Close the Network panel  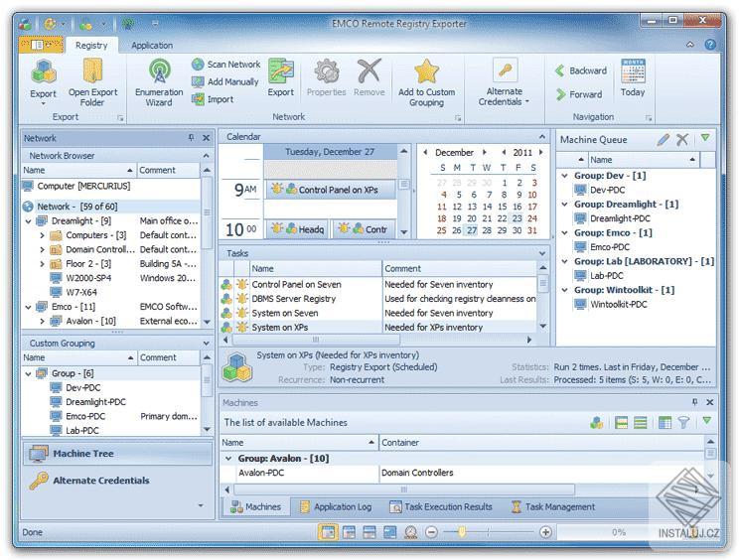pyautogui.click(x=206, y=138)
